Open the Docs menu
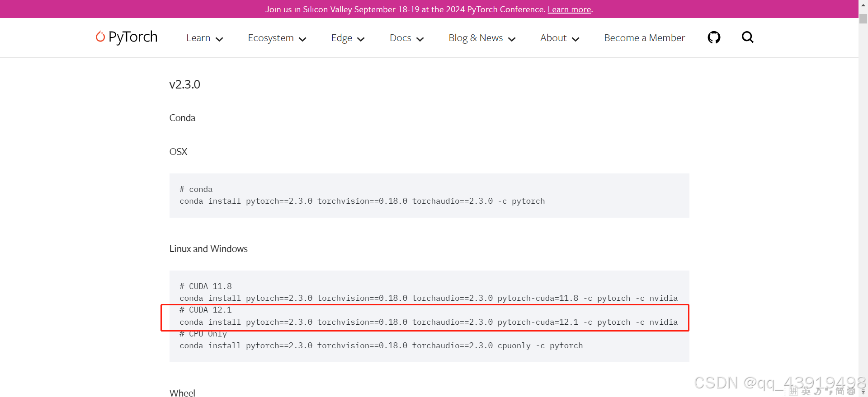Viewport: 868px width, 397px height. click(401, 38)
